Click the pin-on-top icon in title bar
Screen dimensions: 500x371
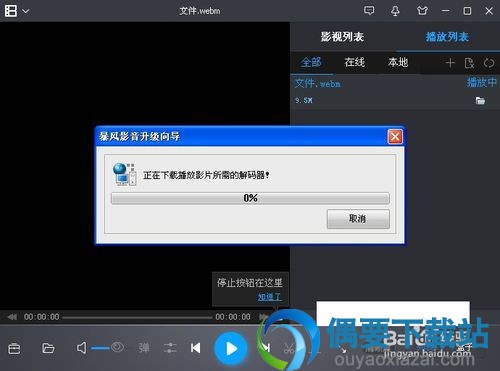(x=395, y=11)
